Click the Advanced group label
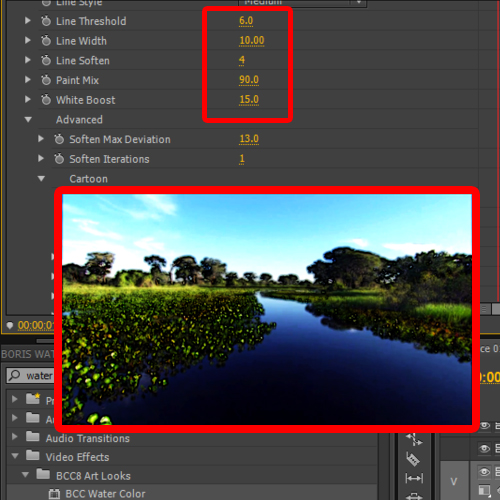Image resolution: width=500 pixels, height=500 pixels. tap(79, 119)
